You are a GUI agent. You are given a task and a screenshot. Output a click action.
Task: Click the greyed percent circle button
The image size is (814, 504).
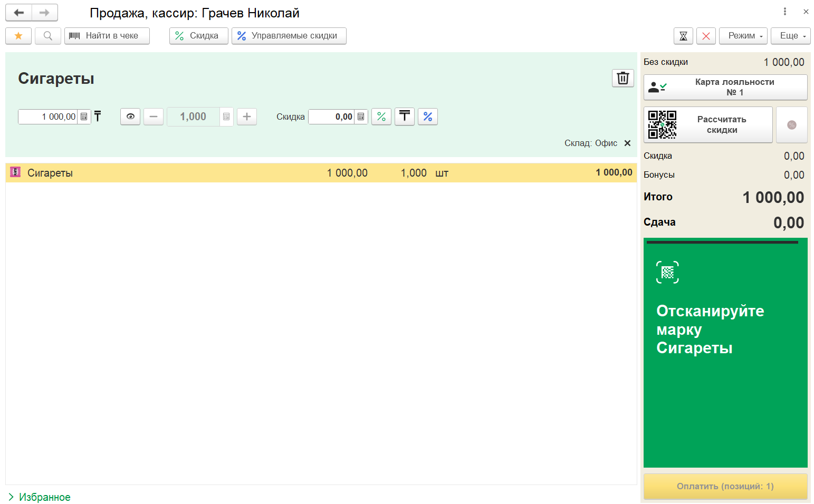pos(792,124)
